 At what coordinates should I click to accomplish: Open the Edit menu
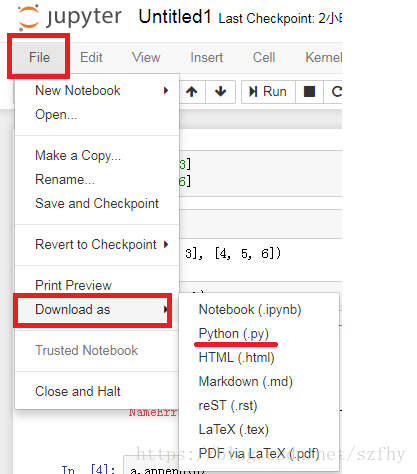91,57
